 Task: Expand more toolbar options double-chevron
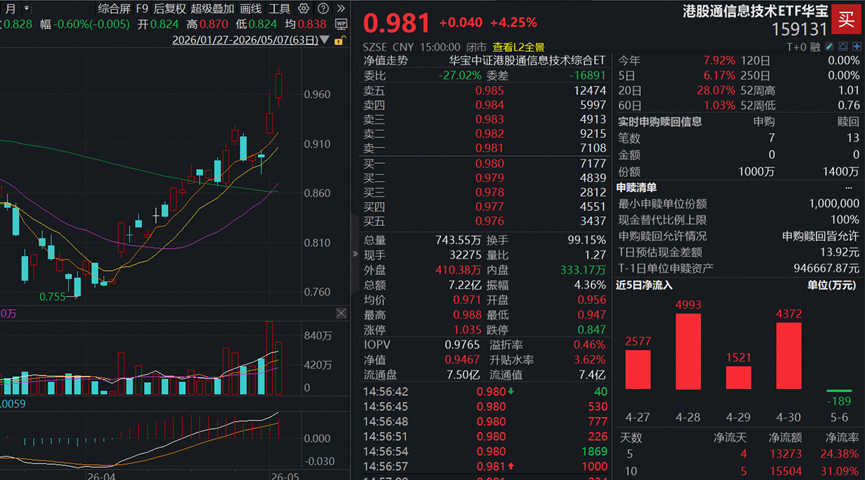341,8
